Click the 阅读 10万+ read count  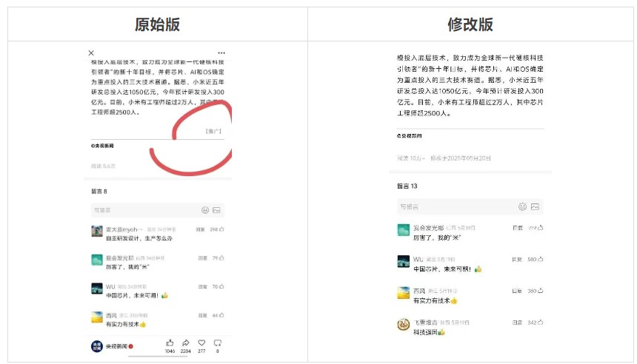[x=411, y=158]
